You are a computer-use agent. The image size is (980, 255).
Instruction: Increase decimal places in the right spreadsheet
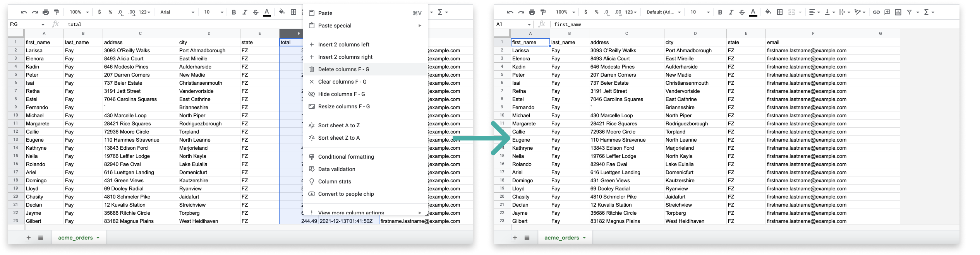coord(618,12)
